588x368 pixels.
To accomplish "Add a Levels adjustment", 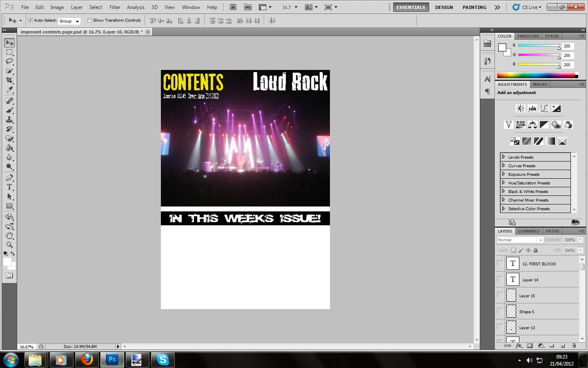I will 532,108.
